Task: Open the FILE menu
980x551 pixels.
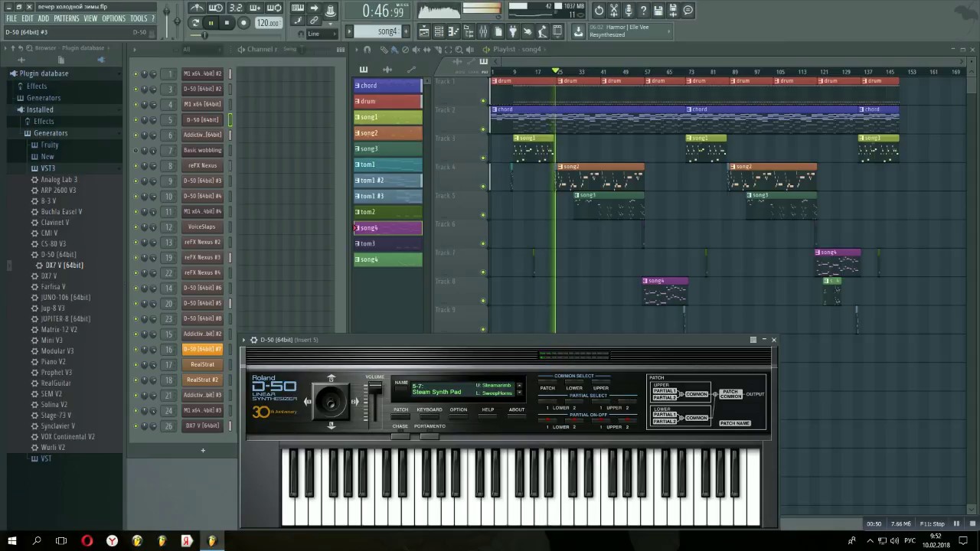Action: click(11, 18)
